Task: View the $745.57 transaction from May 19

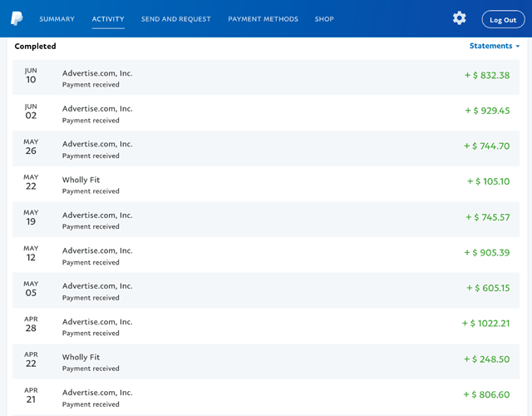Action: pyautogui.click(x=266, y=220)
